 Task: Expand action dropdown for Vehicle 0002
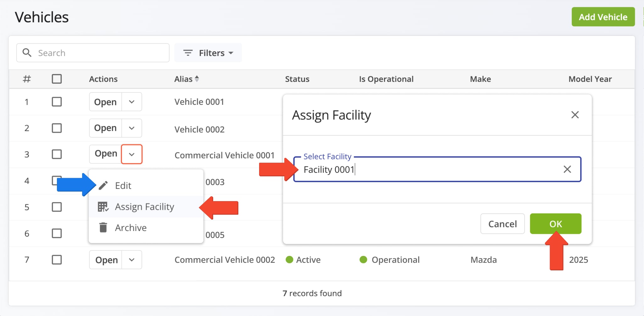click(132, 128)
